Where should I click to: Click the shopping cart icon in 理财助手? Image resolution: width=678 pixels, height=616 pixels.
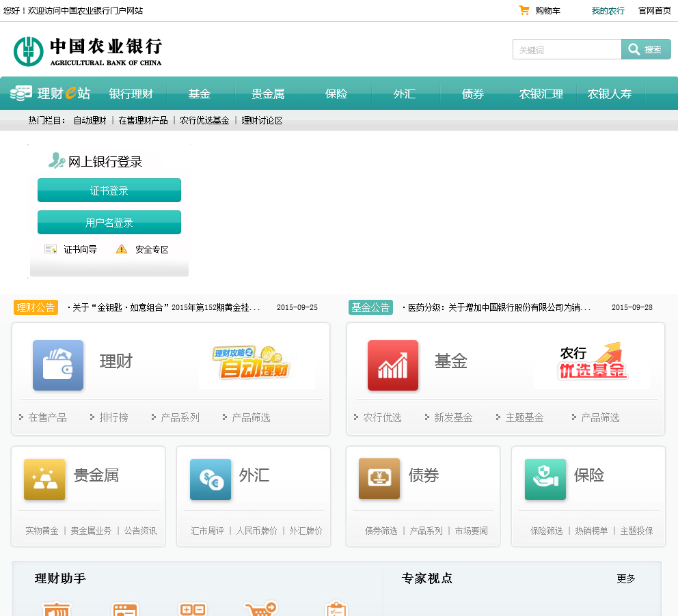click(x=260, y=608)
